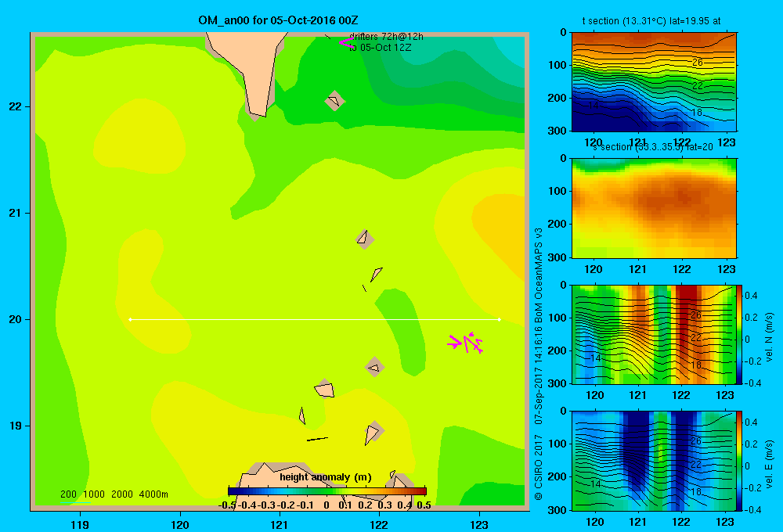This screenshot has width=783, height=532.
Task: Click the longitude 120 label on map
Action: tap(180, 524)
